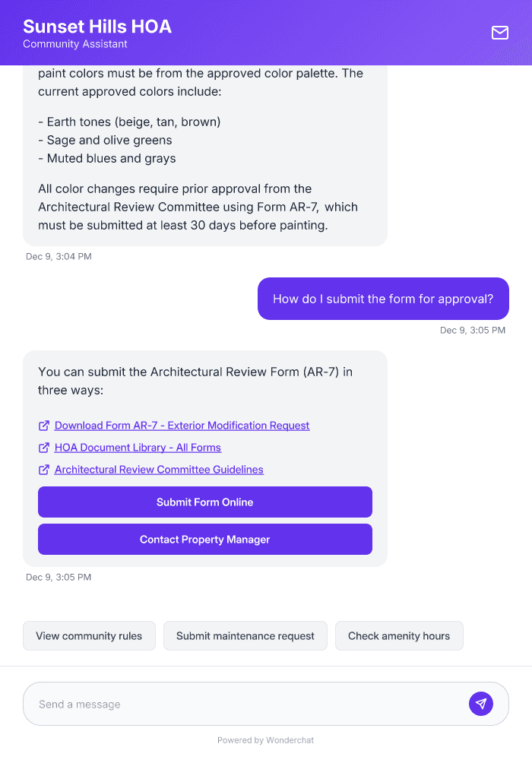Open Architectural Review Committee Guidelines

click(158, 470)
